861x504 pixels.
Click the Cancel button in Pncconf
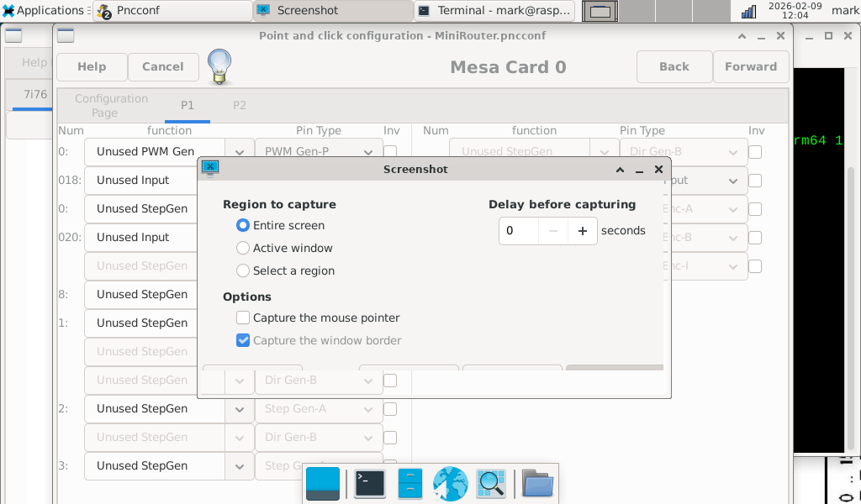click(x=163, y=67)
